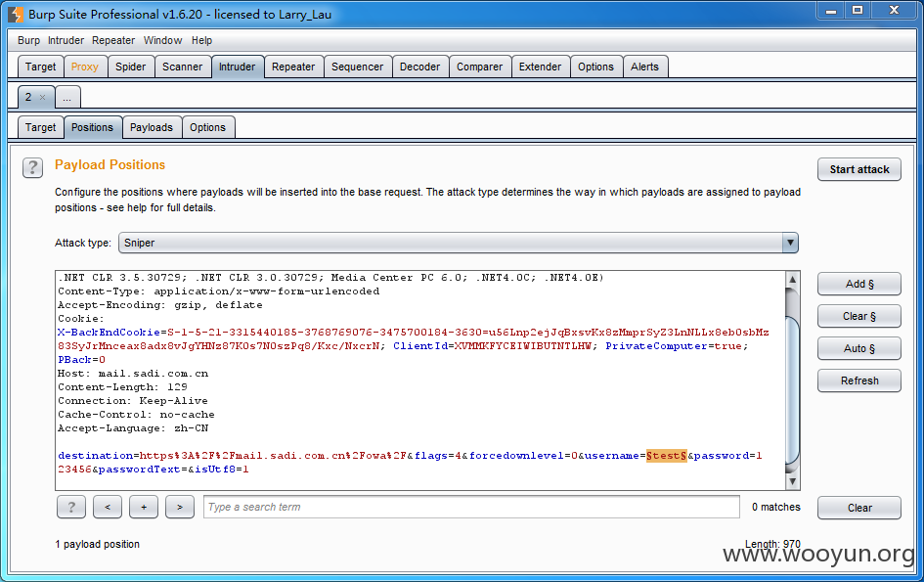Click the Auto § button

point(859,348)
